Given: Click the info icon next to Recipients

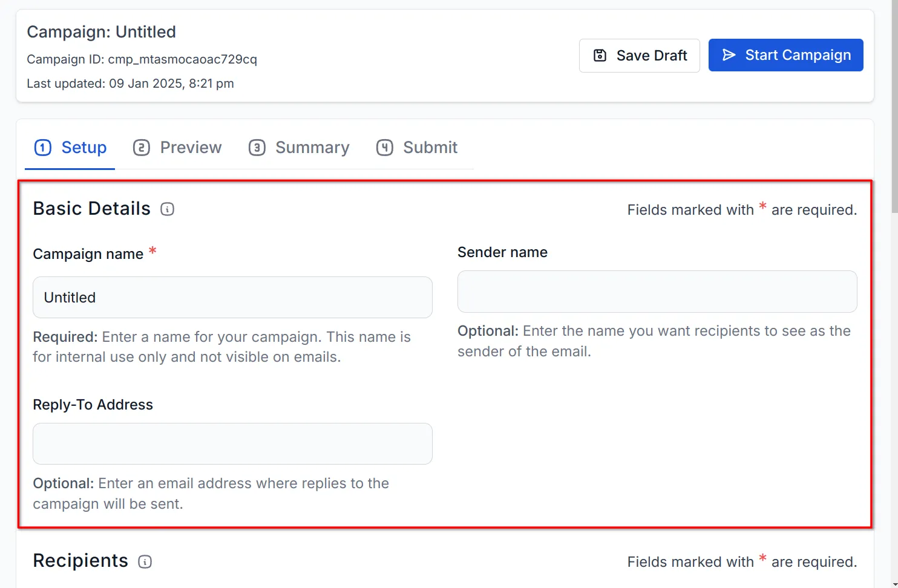Looking at the screenshot, I should [145, 561].
